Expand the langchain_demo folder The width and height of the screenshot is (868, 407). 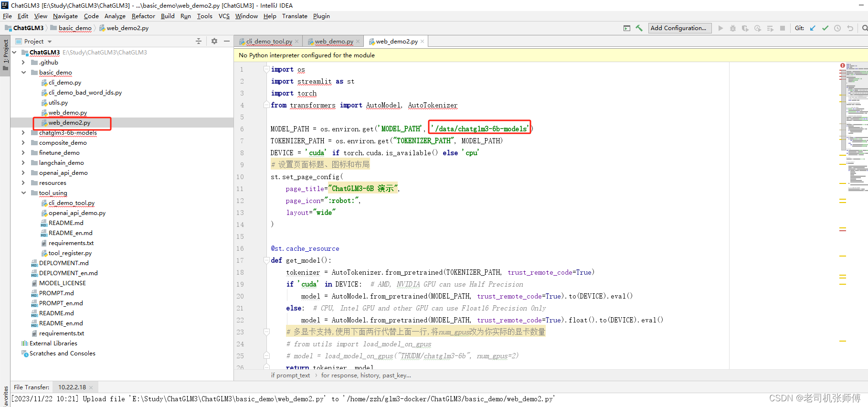(23, 163)
